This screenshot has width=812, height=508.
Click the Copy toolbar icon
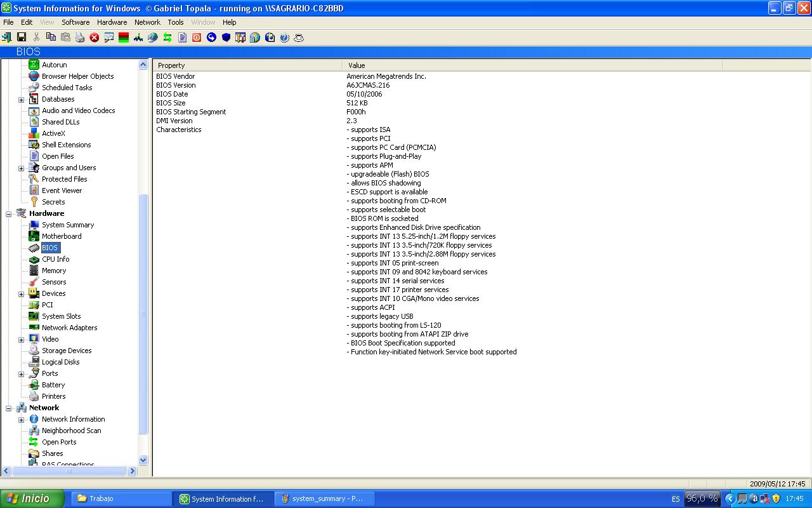click(x=51, y=37)
